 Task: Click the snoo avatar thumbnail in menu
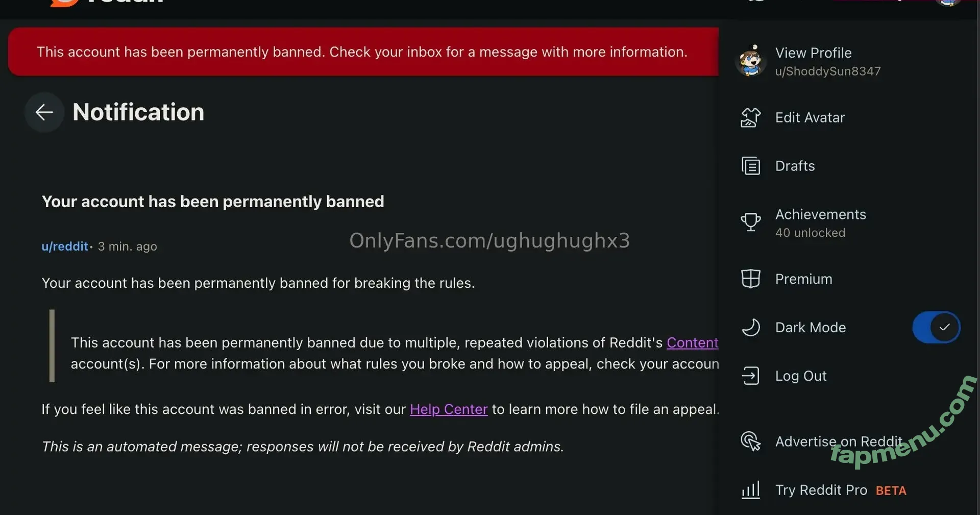click(750, 61)
